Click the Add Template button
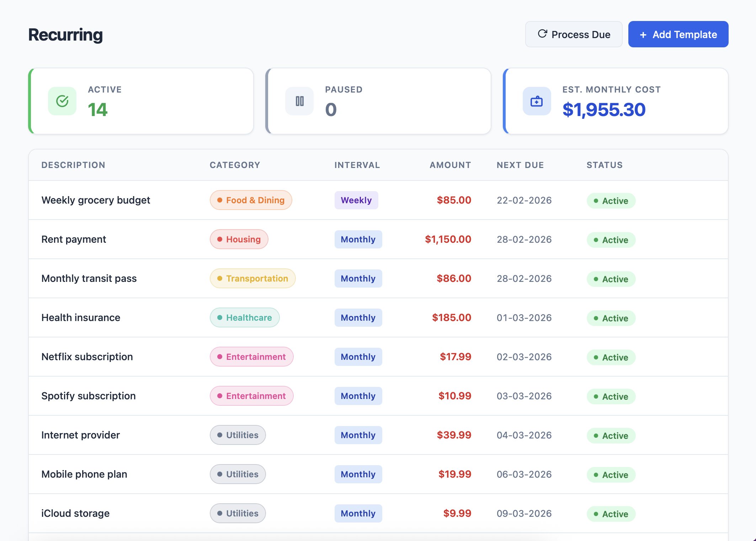The width and height of the screenshot is (756, 541). click(678, 34)
